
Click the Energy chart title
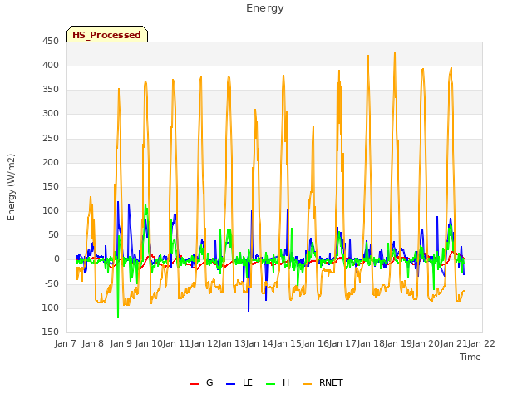pyautogui.click(x=265, y=8)
